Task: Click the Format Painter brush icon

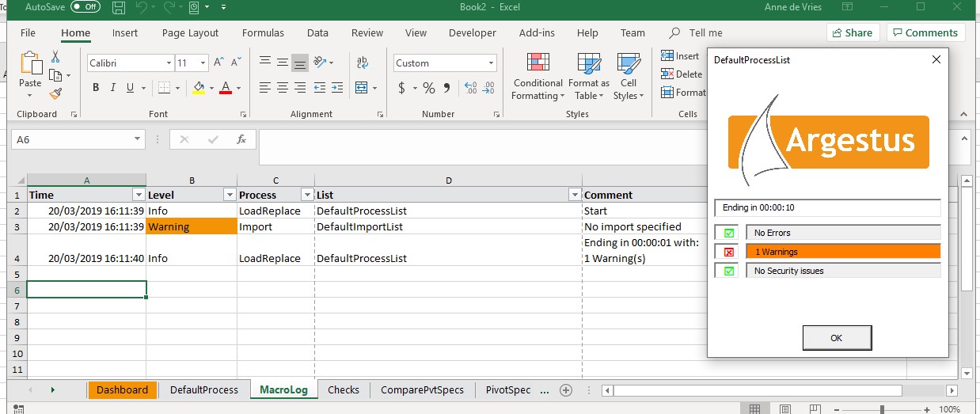Action: pyautogui.click(x=55, y=93)
